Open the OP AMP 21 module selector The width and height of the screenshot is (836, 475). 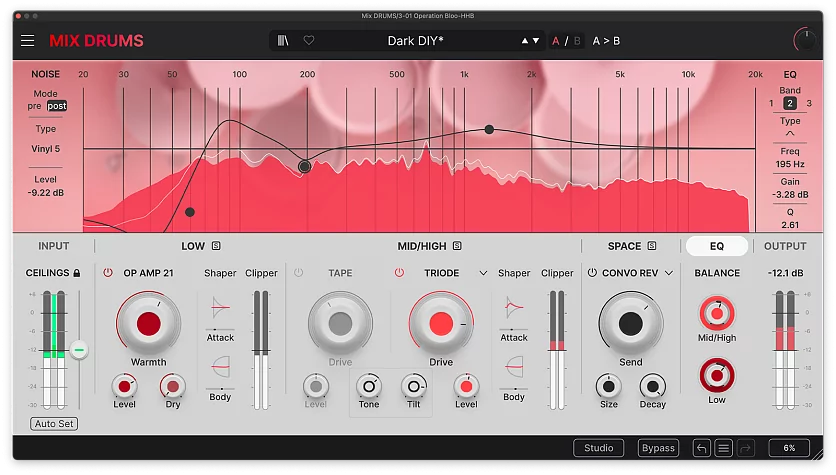coord(148,273)
